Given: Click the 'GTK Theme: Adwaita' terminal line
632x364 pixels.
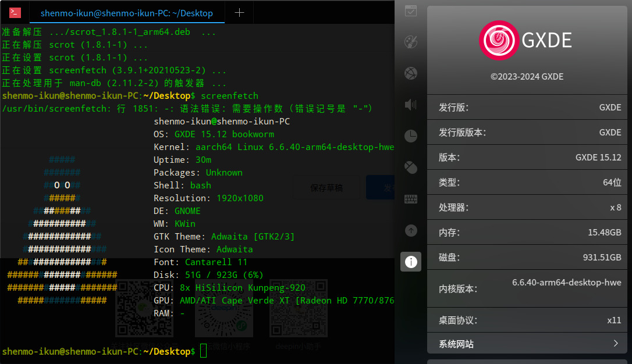Looking at the screenshot, I should pyautogui.click(x=224, y=237).
